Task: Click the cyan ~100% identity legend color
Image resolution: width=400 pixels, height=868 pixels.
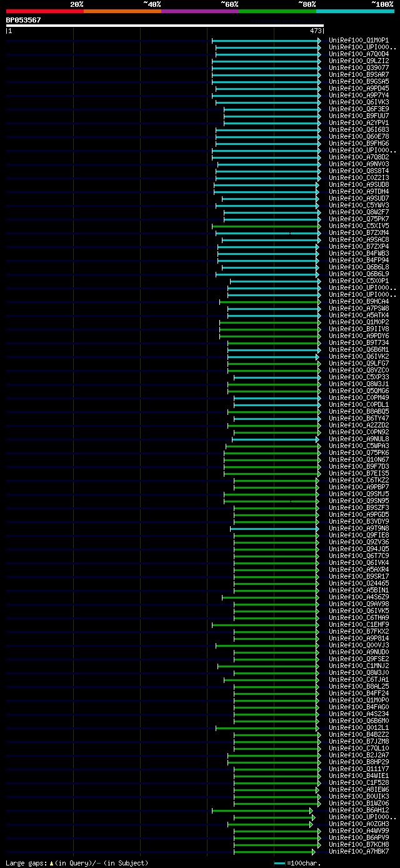Action: point(355,11)
